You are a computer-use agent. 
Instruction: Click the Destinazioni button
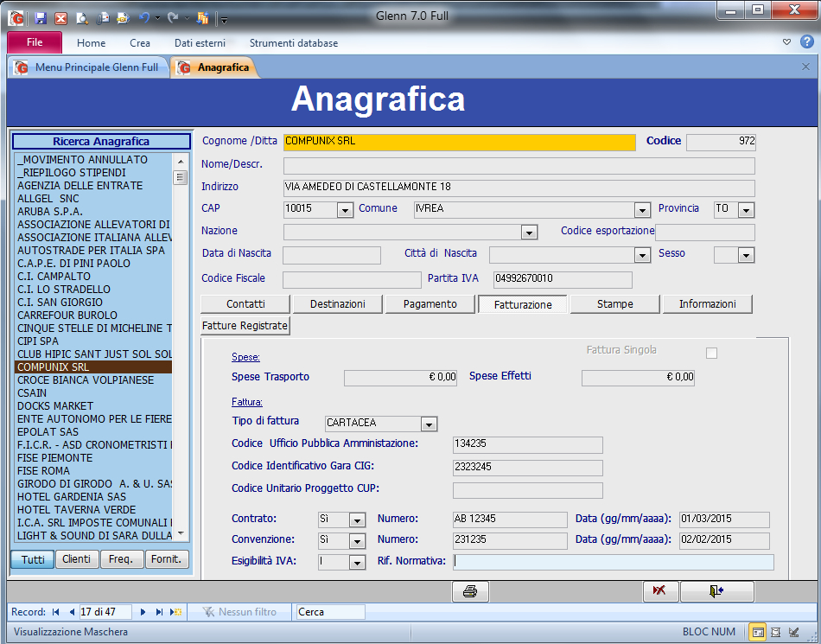pyautogui.click(x=338, y=304)
